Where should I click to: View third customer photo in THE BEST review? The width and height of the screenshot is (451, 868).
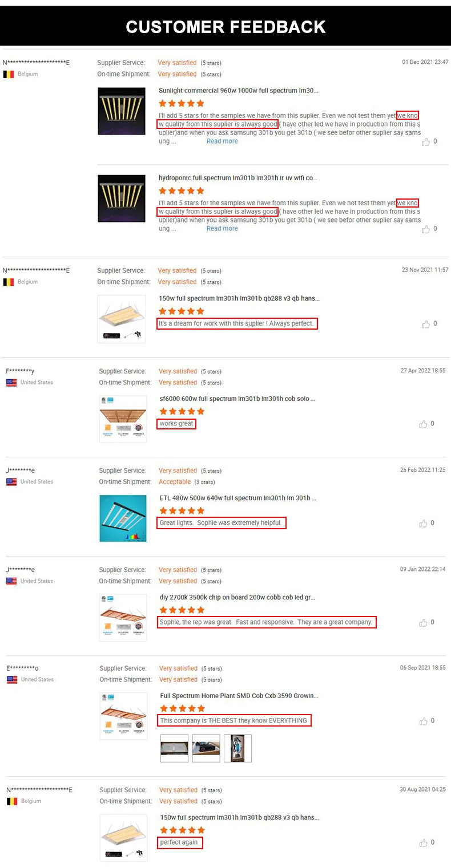pyautogui.click(x=237, y=748)
